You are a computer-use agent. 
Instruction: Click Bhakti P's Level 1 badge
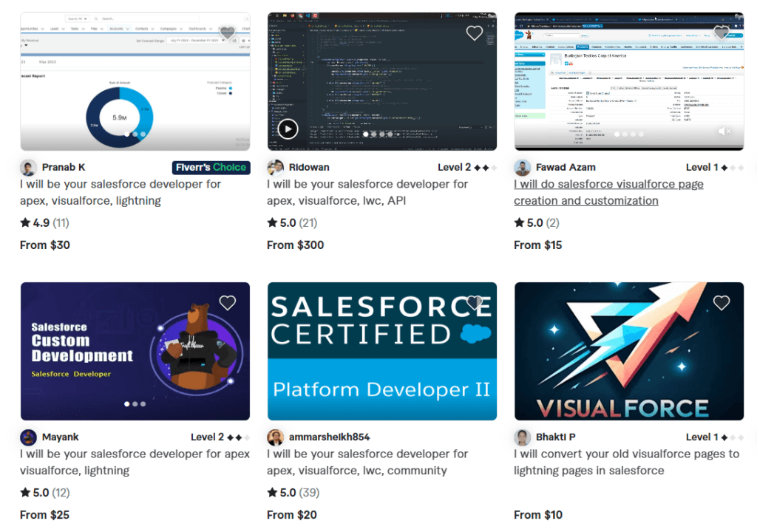click(715, 437)
